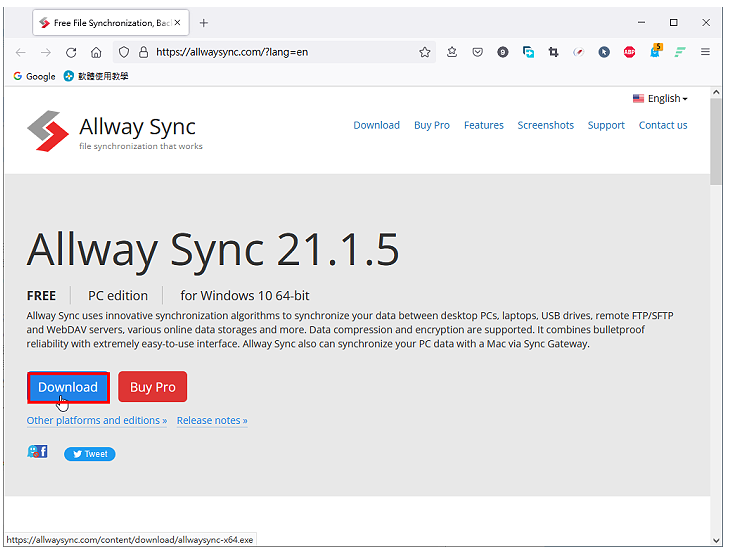Maximize the browser window
This screenshot has height=555, width=729.
click(x=674, y=22)
